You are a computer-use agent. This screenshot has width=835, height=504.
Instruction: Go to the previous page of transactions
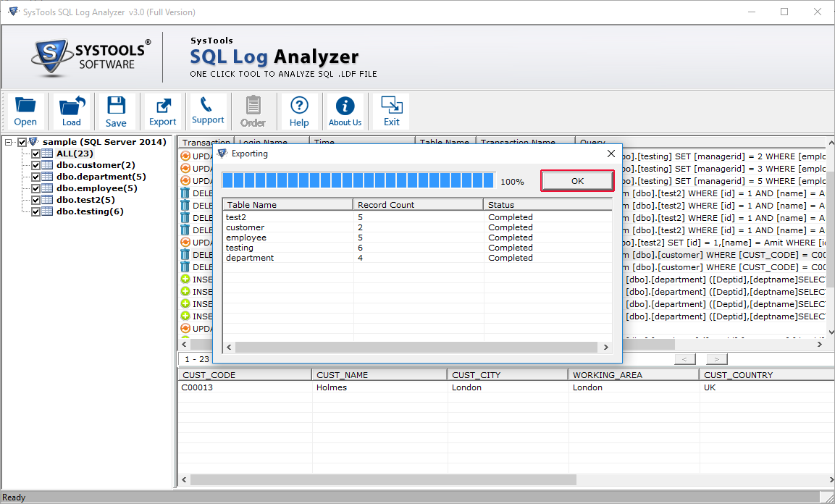pyautogui.click(x=684, y=359)
